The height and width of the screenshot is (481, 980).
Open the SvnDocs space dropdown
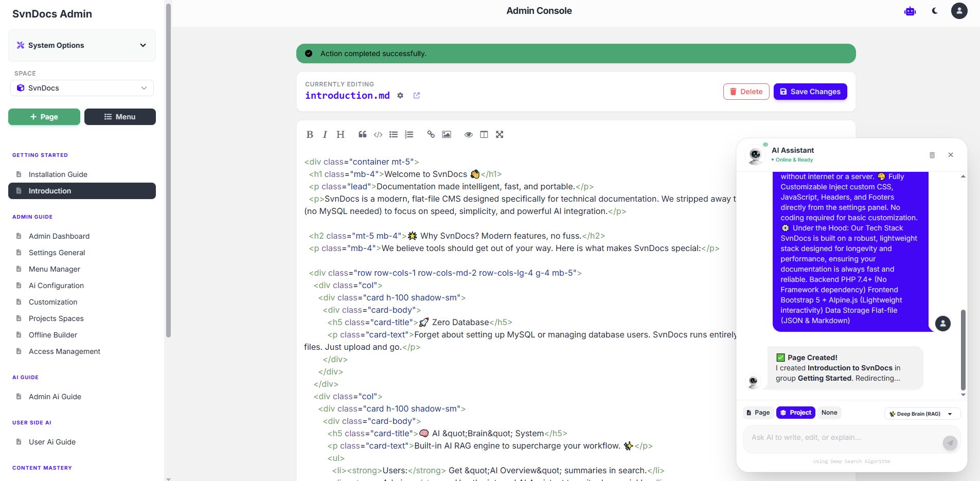(x=82, y=88)
